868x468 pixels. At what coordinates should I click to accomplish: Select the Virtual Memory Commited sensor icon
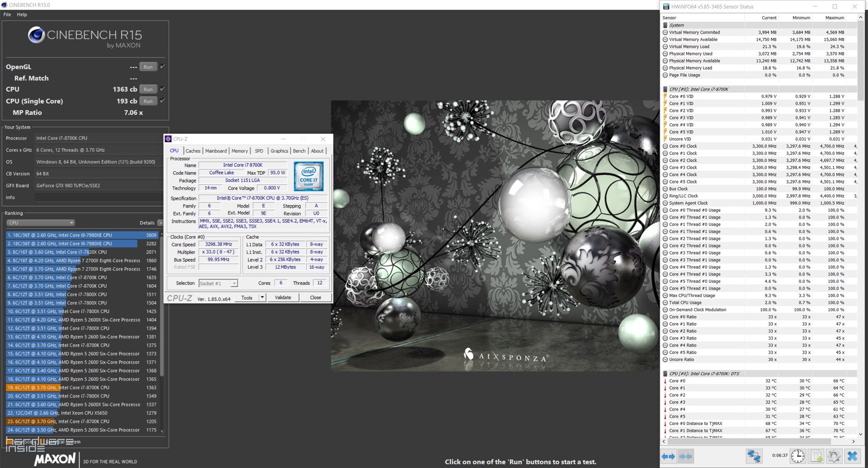click(x=665, y=33)
